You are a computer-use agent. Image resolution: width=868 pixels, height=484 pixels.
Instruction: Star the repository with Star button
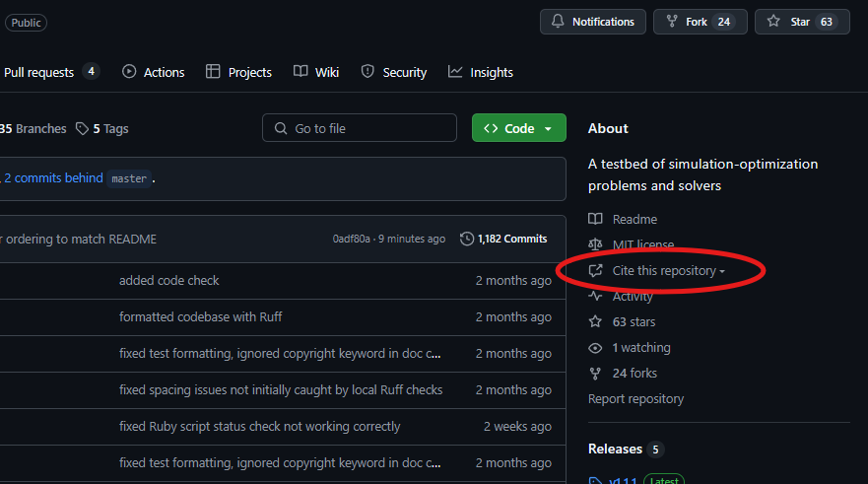coord(802,22)
